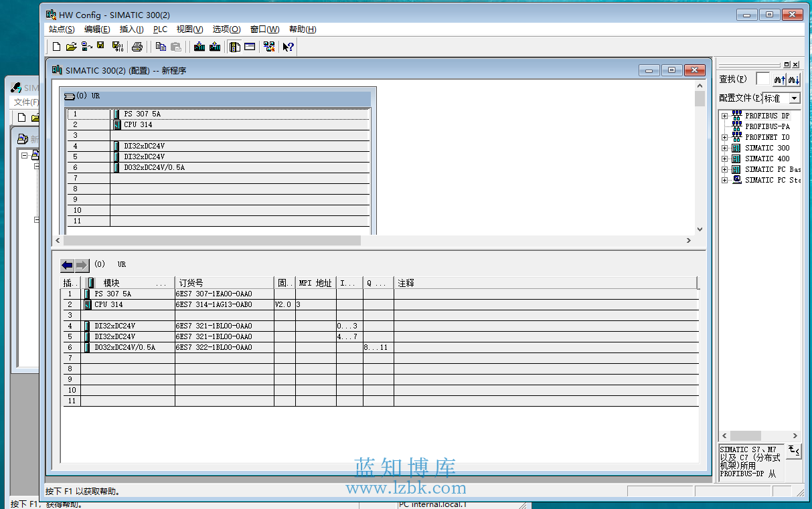Click the MPI 地址 column header
The width and height of the screenshot is (812, 509).
pyautogui.click(x=316, y=283)
